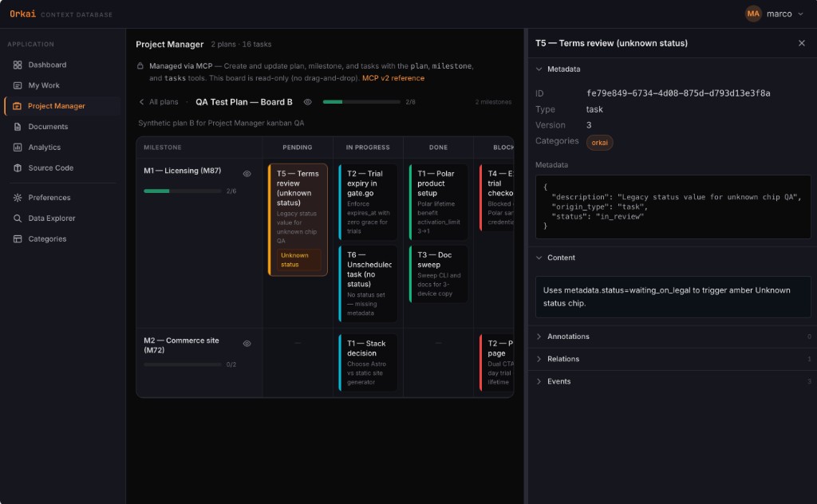Open T5 Terms review task card
Screen dimensions: 817x504
pyautogui.click(x=298, y=219)
